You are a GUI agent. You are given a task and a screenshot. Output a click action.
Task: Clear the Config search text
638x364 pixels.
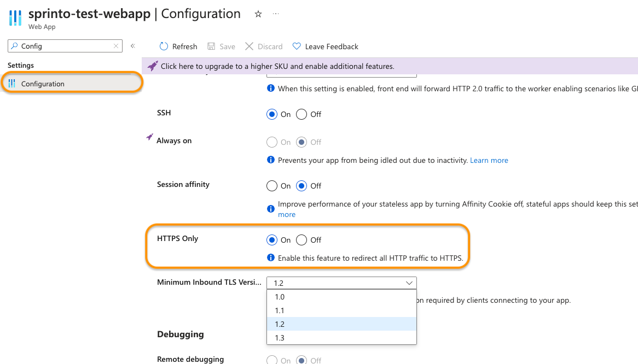pos(116,46)
